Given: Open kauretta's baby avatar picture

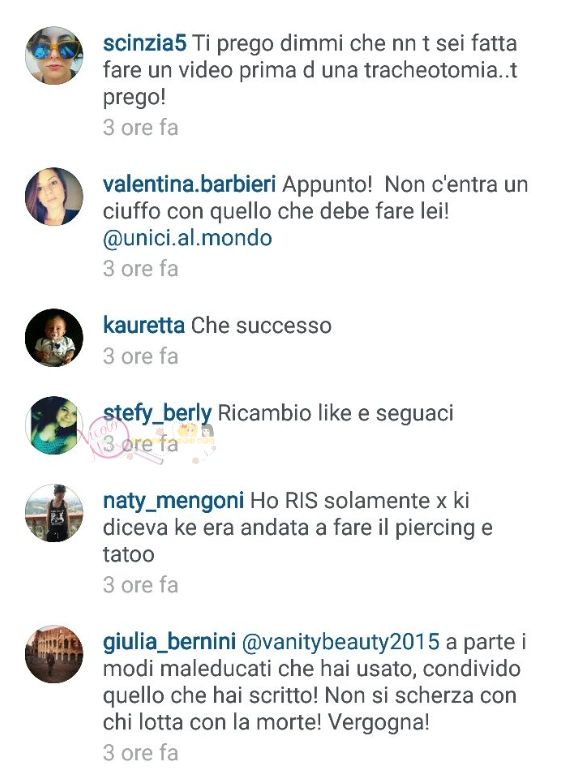Looking at the screenshot, I should point(54,338).
